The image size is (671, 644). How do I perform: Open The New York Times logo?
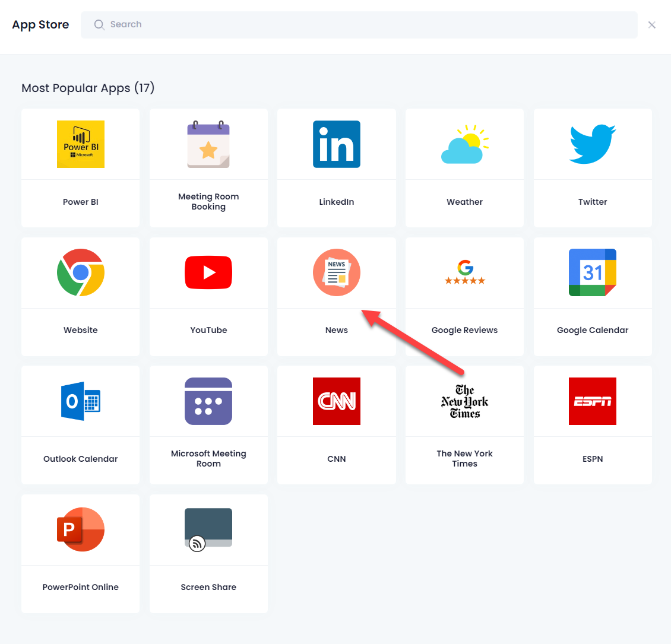point(465,401)
